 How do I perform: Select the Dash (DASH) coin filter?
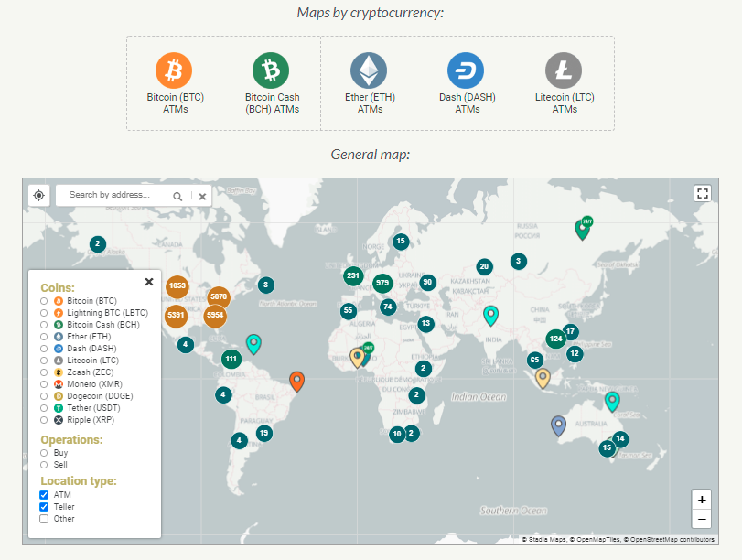pyautogui.click(x=44, y=349)
